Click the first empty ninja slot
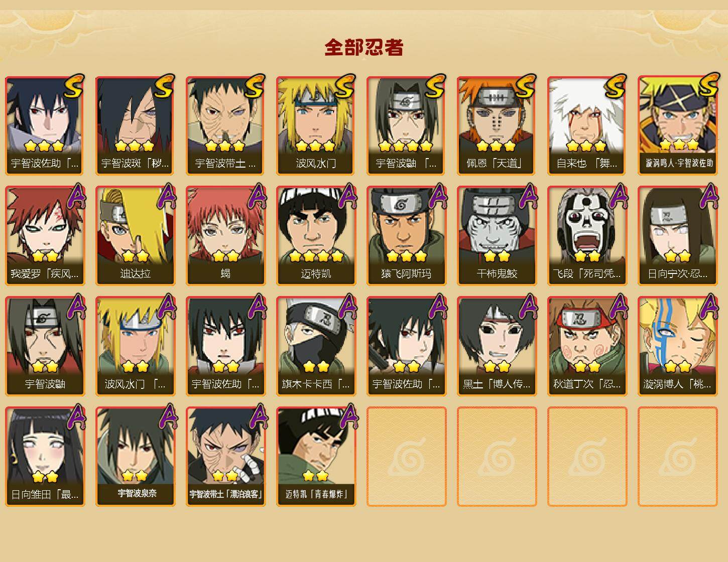This screenshot has width=728, height=562. 406,457
